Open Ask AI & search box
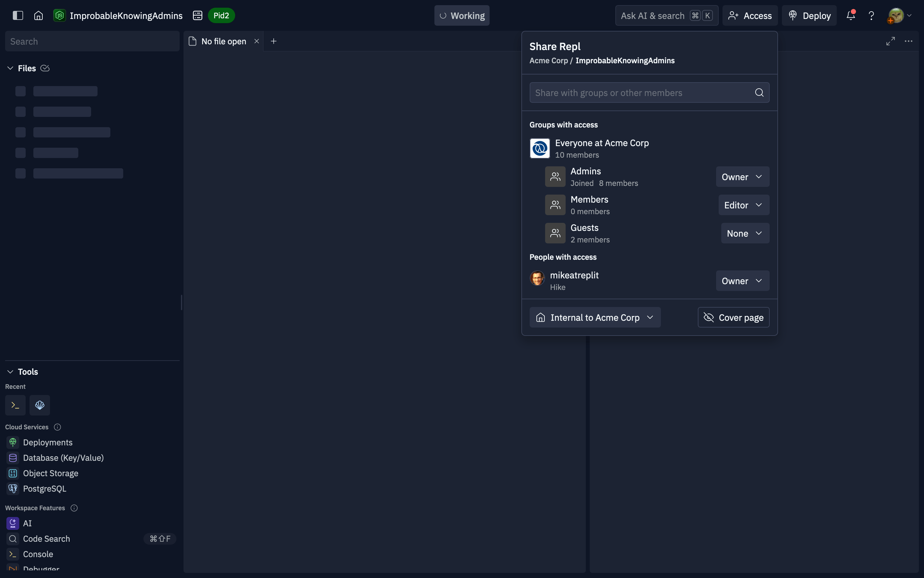 tap(667, 15)
